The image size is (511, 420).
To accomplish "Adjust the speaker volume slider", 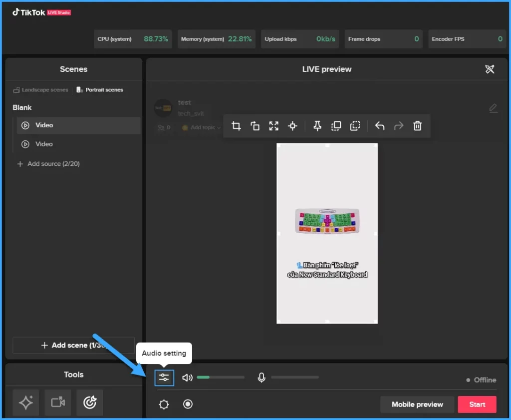I will point(221,378).
